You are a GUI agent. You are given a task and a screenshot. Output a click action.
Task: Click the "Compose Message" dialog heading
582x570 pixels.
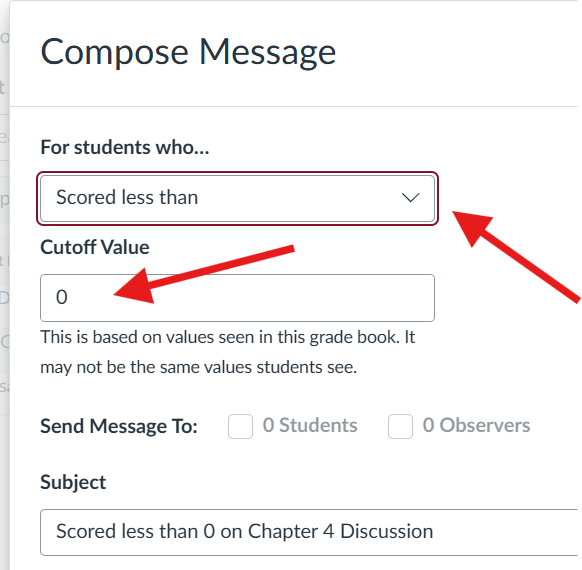tap(188, 52)
